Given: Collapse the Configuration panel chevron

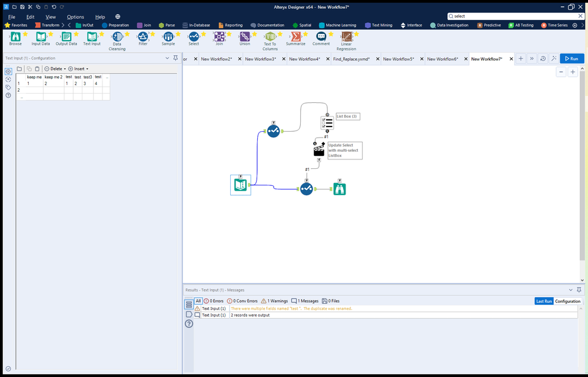Looking at the screenshot, I should coord(167,58).
